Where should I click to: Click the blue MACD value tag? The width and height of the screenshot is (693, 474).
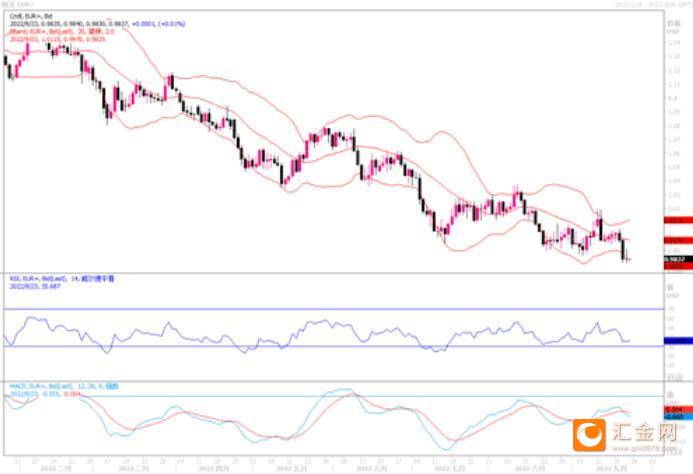[678, 417]
